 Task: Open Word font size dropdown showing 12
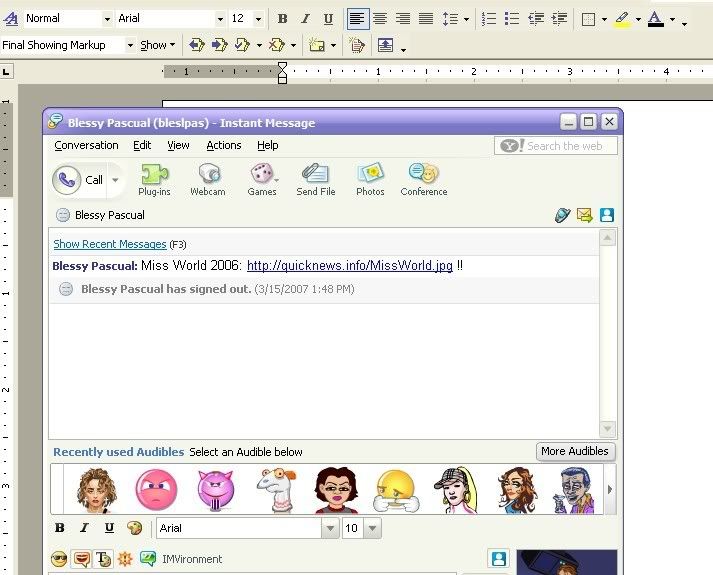click(258, 19)
